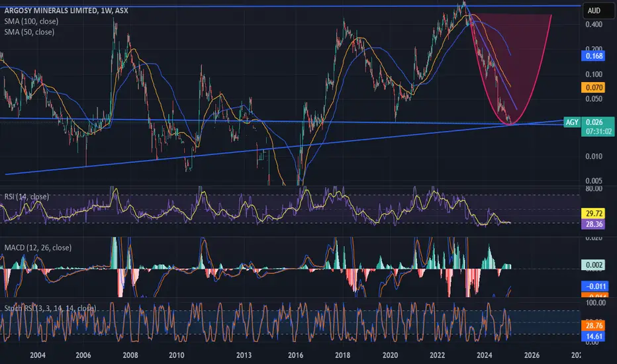Click the 2024 year on time axis
Image resolution: width=617 pixels, height=364 pixels.
pyautogui.click(x=485, y=355)
